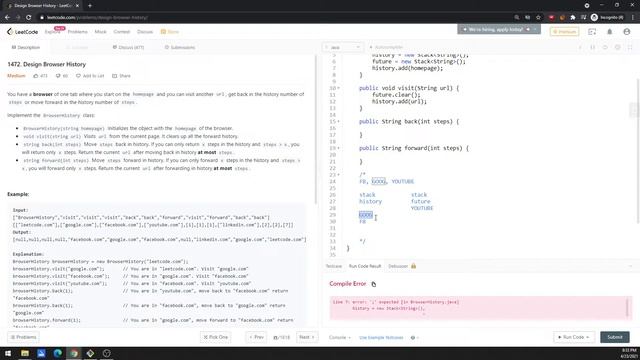640x360 pixels.
Task: Open Microsoft Edge from taskbar
Action: 58,353
